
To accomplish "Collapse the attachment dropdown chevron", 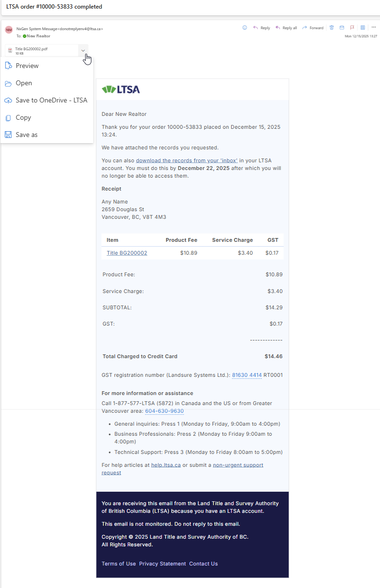I will click(83, 50).
